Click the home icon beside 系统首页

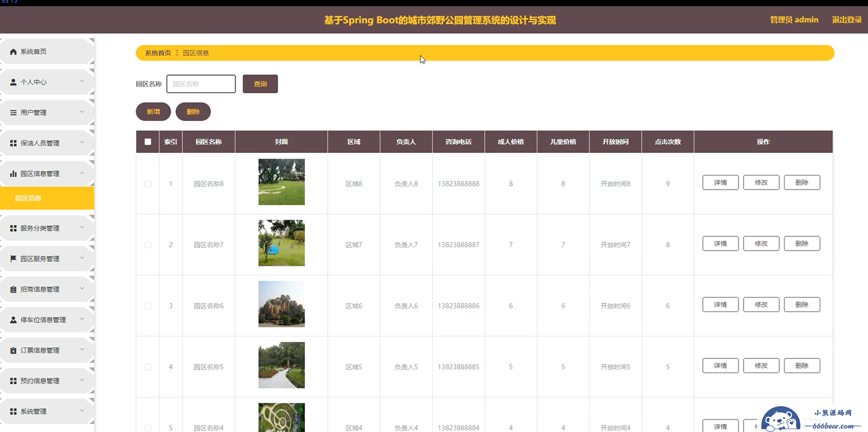[13, 51]
